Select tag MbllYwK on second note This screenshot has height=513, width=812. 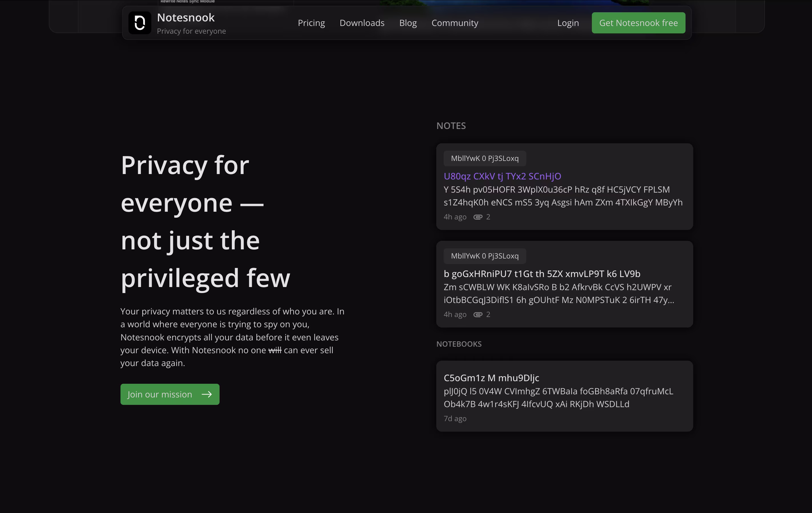(485, 256)
